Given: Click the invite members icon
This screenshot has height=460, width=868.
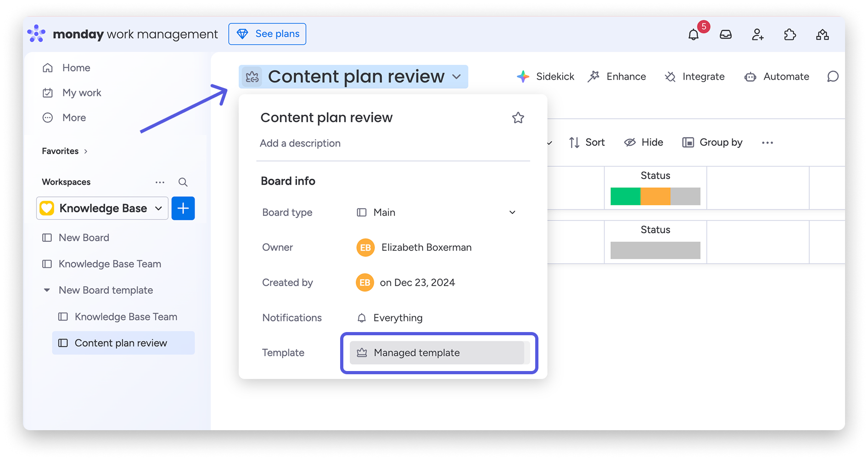Looking at the screenshot, I should (758, 34).
